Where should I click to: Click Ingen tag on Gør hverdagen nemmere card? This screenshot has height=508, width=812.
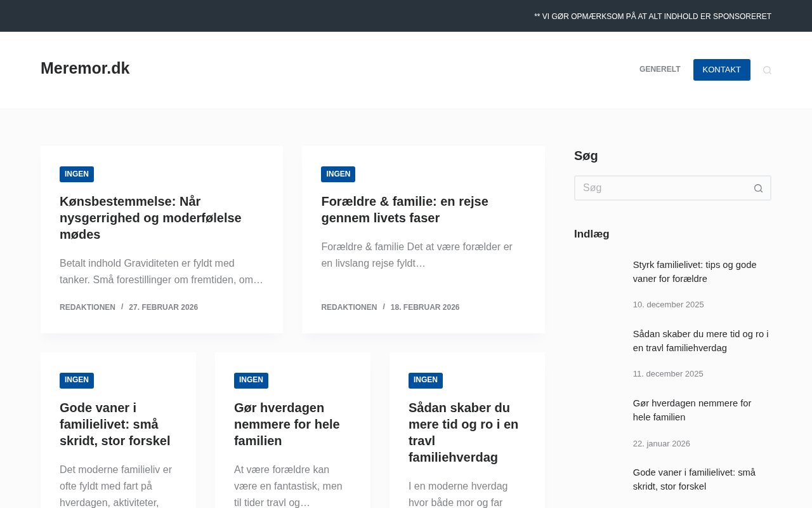coord(251,380)
